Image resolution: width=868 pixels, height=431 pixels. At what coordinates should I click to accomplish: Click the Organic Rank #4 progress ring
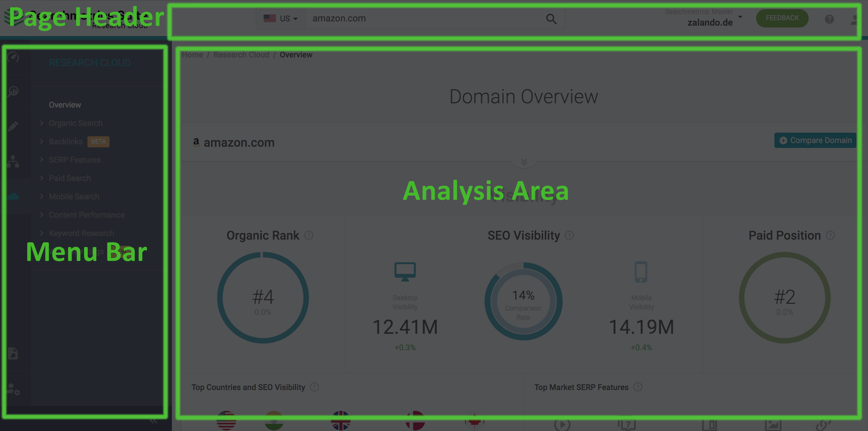click(263, 298)
